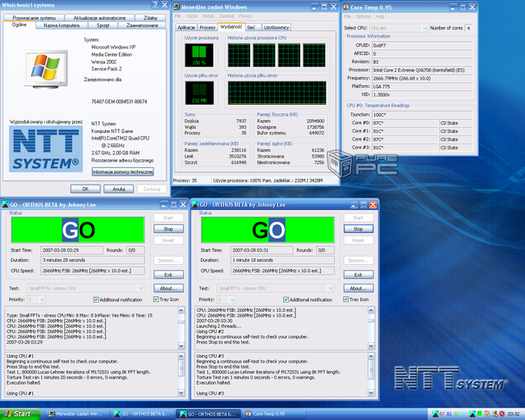
Task: Switch to the Aktualizacje automatyczne tab
Action: (x=99, y=18)
